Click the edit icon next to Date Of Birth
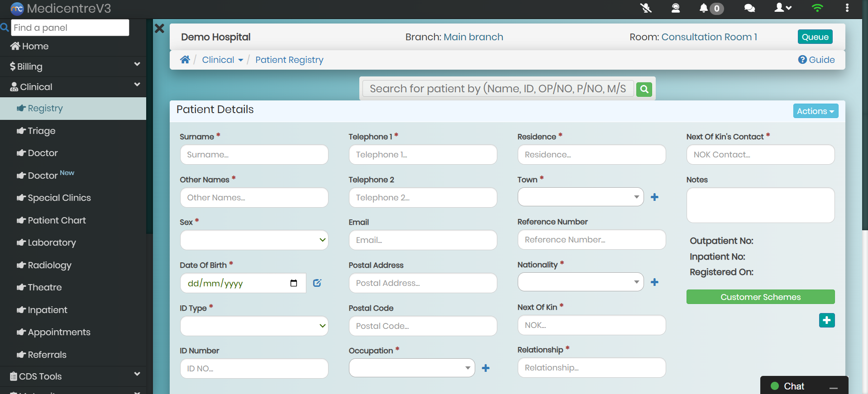The width and height of the screenshot is (868, 394). tap(317, 283)
